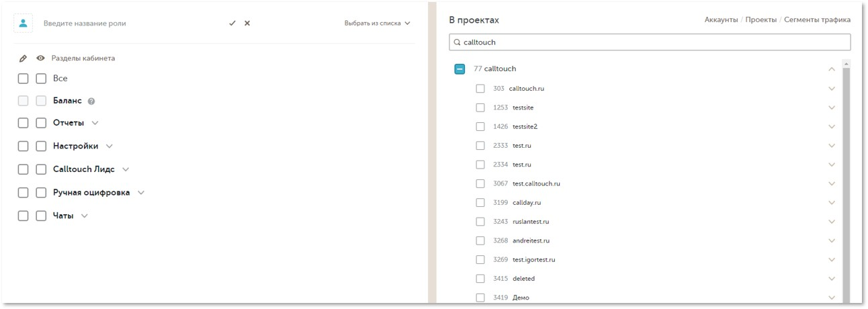Toggle edit checkbox for Ручная оцифровка
Image resolution: width=868 pixels, height=309 pixels.
pos(24,192)
